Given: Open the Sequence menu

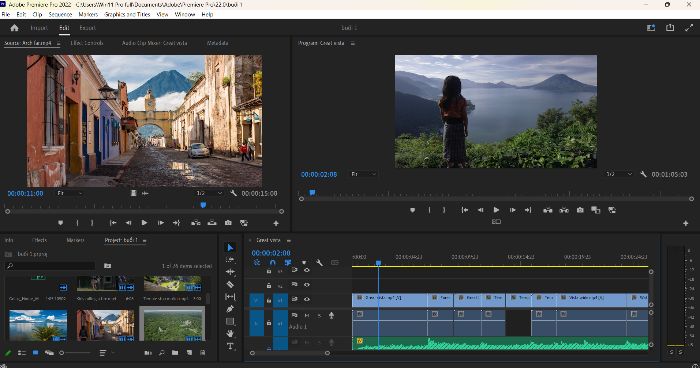Looking at the screenshot, I should coord(60,14).
